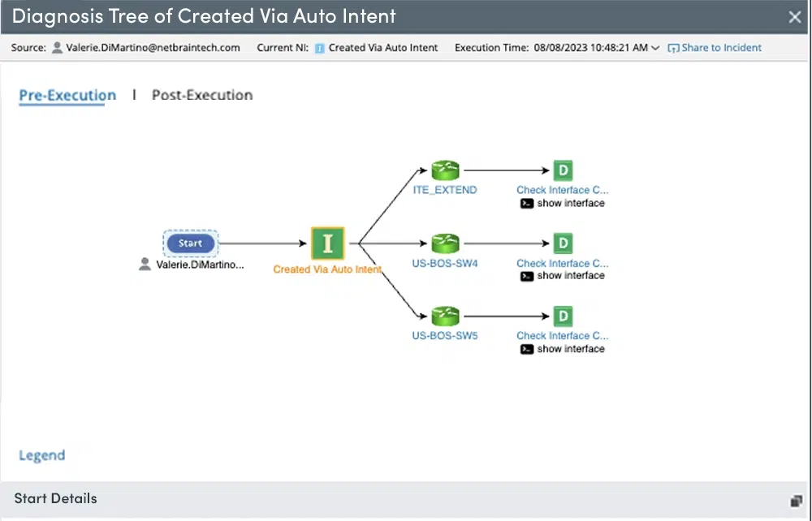Click the Created Via Auto Intent orange label
Screen dimensions: 812x521
pos(327,269)
